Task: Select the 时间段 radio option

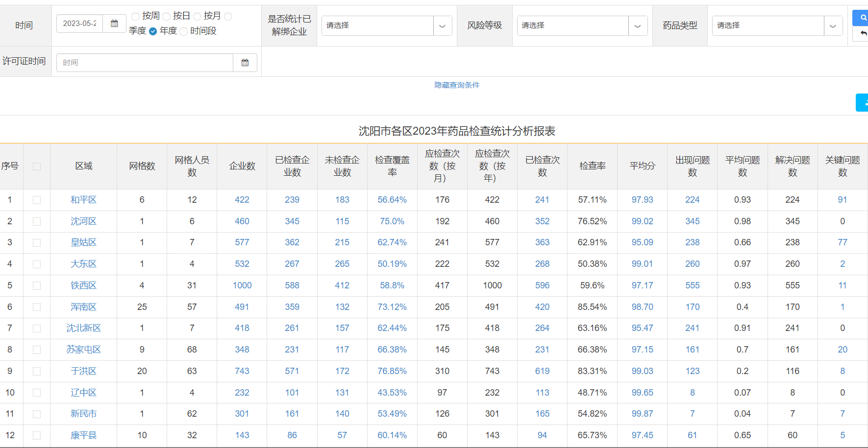Action: (184, 31)
